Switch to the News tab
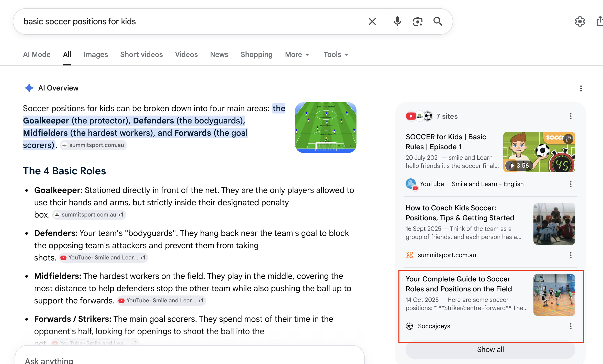The image size is (603, 364). (x=219, y=54)
